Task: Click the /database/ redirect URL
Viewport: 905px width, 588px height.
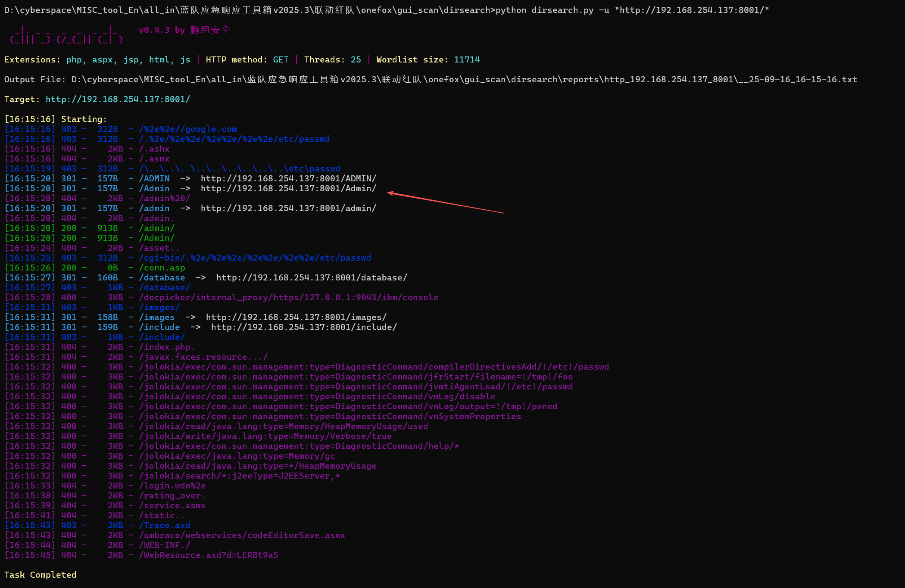Action: coord(312,277)
